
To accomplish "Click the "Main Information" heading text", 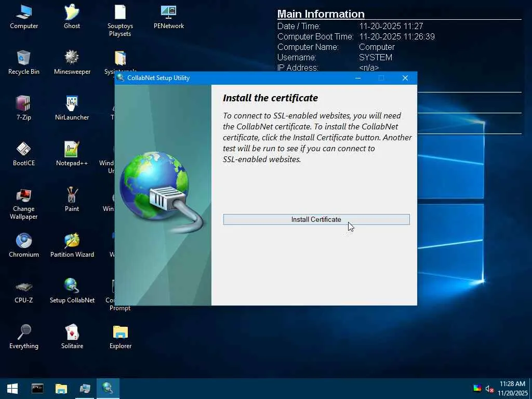I will (x=321, y=14).
